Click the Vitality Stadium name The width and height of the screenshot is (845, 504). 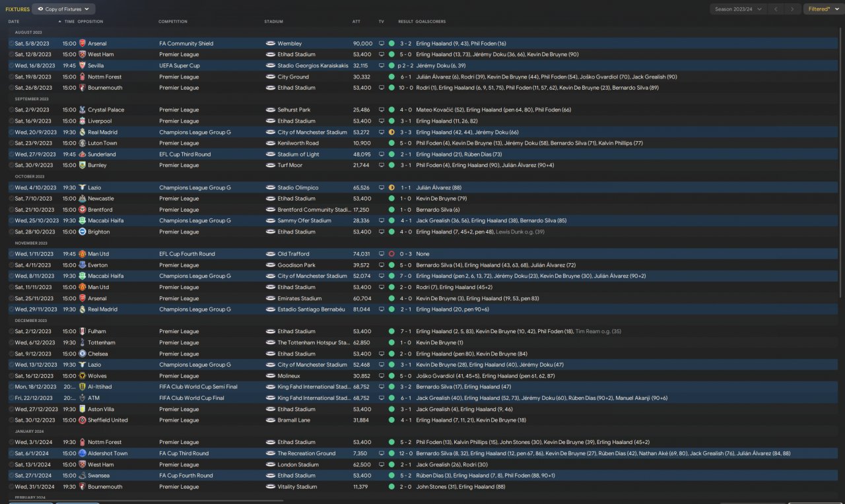coord(298,487)
